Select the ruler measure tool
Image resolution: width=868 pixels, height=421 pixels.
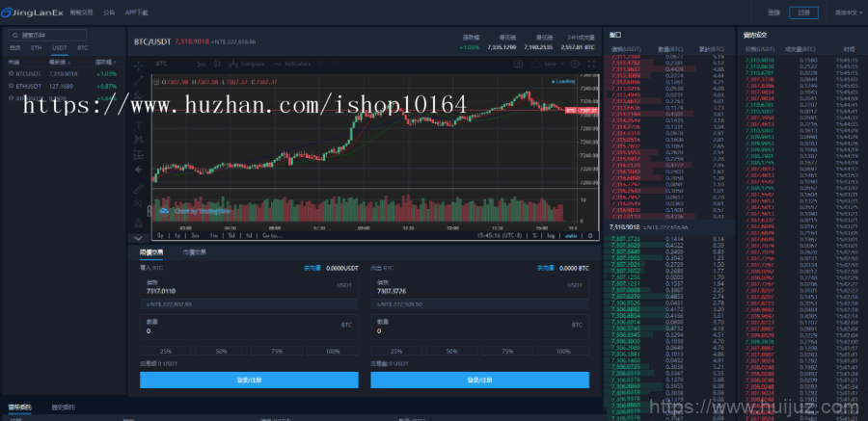138,189
